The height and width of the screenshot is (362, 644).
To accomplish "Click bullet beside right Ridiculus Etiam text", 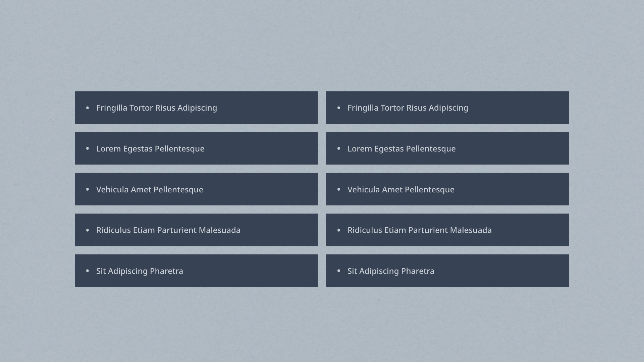I will (x=339, y=230).
